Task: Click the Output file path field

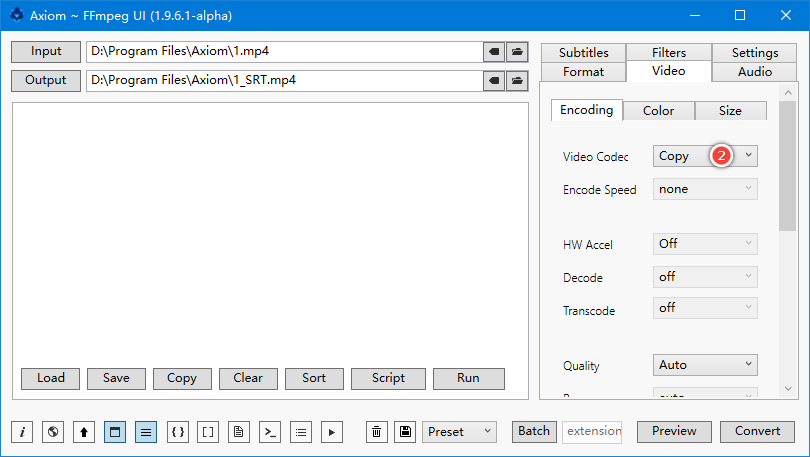Action: point(282,80)
